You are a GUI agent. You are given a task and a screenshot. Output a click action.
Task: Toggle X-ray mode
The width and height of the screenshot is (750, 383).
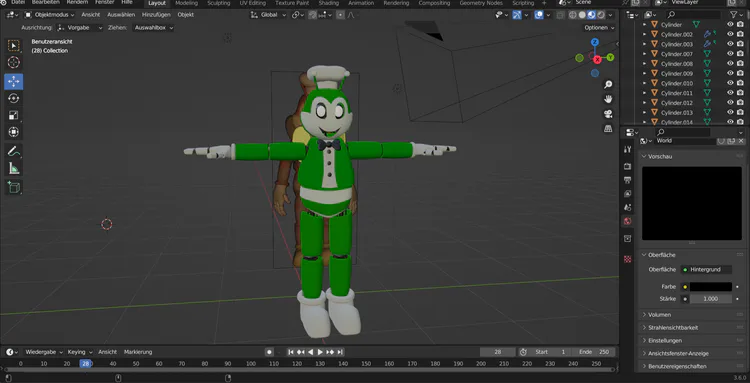[x=561, y=15]
